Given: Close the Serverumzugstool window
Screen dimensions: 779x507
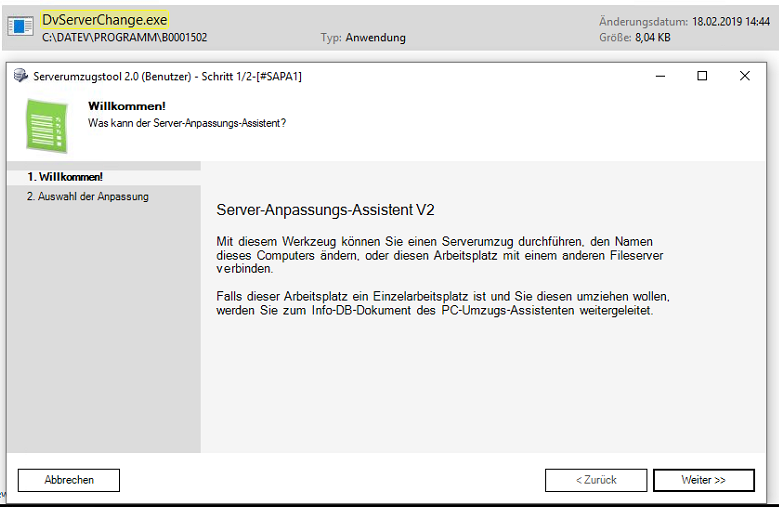Looking at the screenshot, I should point(745,76).
